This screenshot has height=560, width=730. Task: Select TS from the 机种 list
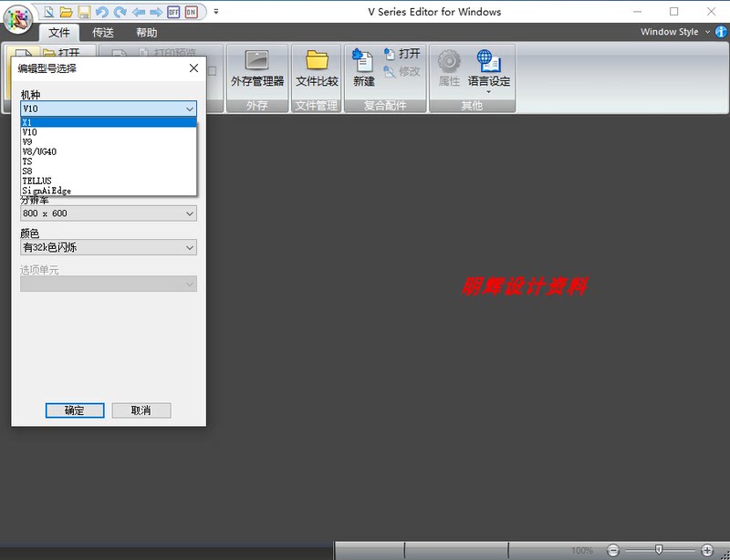(x=109, y=161)
